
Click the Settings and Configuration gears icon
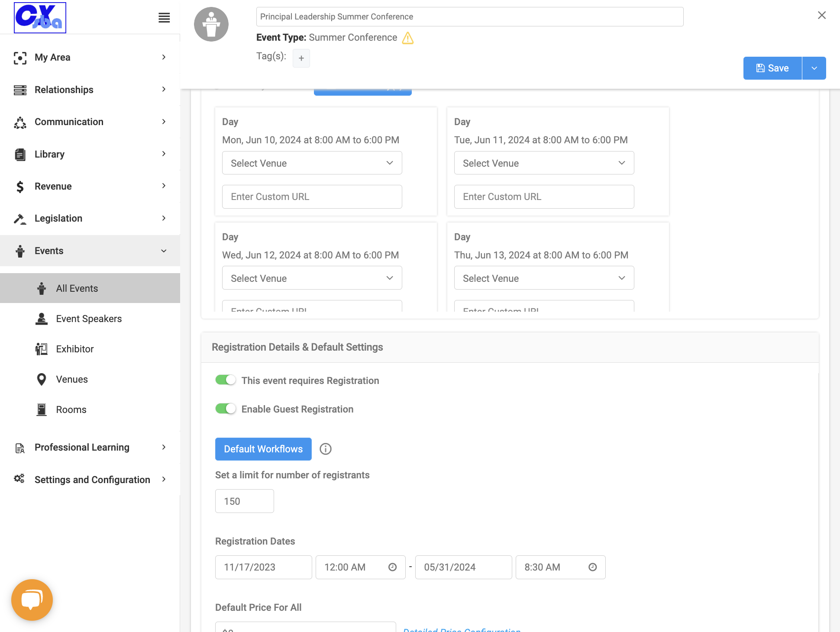click(x=19, y=478)
